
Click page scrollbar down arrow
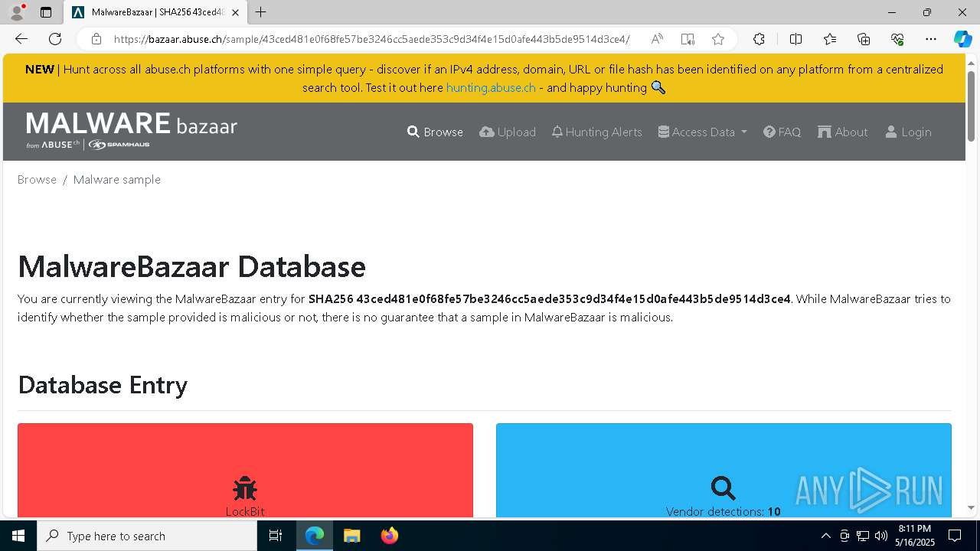coord(972,507)
